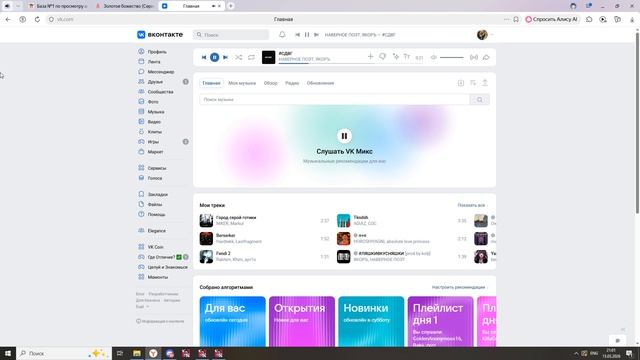The width and height of the screenshot is (640, 360).
Task: Click the browser reload button
Action: 37,19
